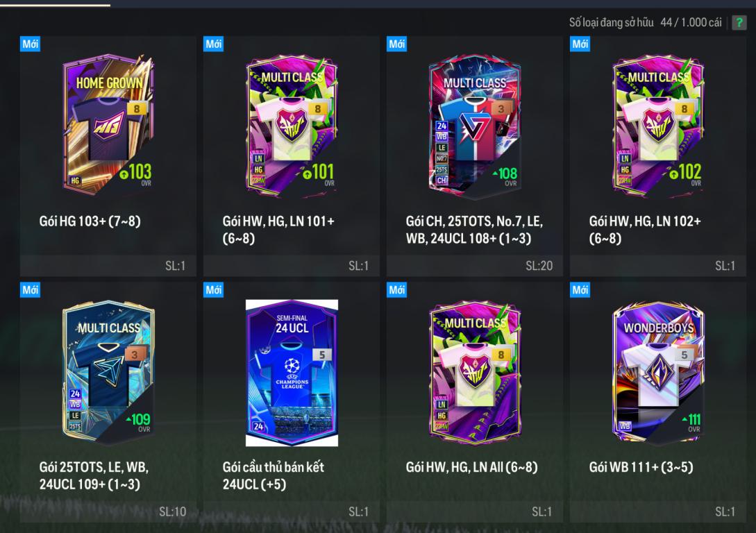Open the green question mark help icon
The width and height of the screenshot is (756, 533).
[x=739, y=22]
